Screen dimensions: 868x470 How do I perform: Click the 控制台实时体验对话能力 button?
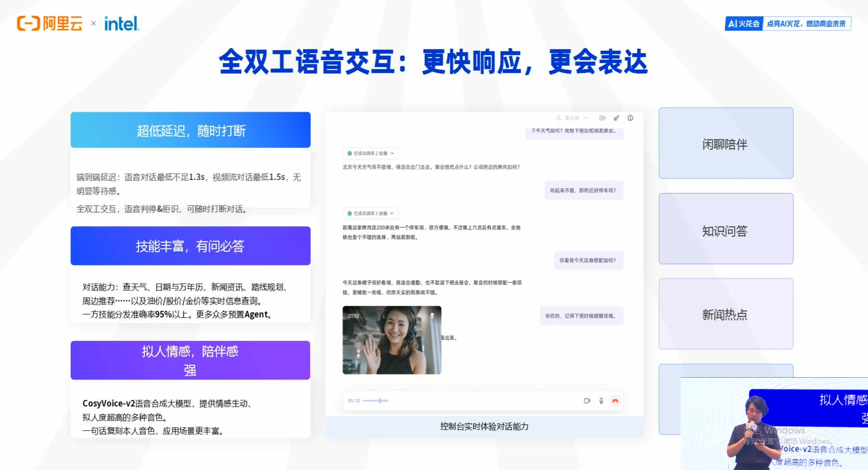(x=484, y=426)
